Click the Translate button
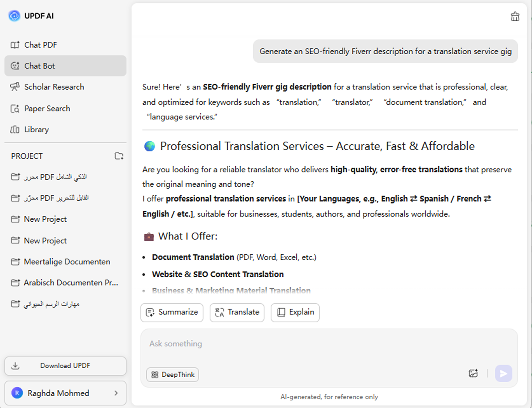The image size is (532, 408). pos(237,312)
